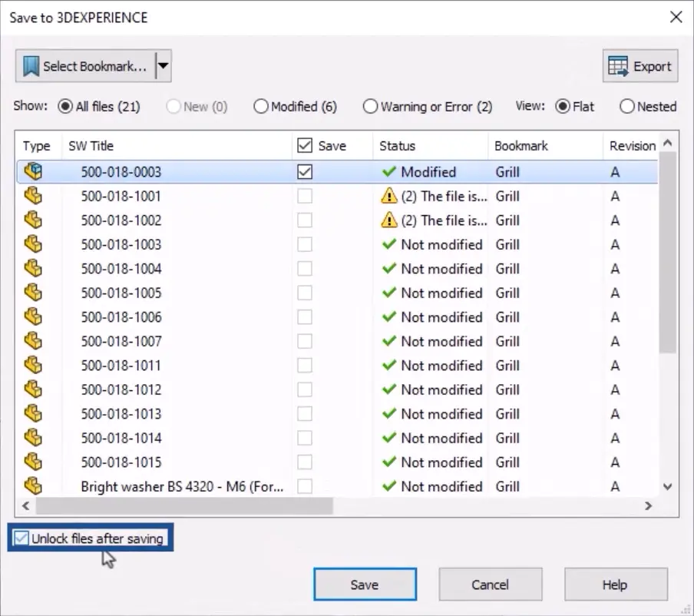Open the Select Bookmark dropdown arrow

point(164,66)
